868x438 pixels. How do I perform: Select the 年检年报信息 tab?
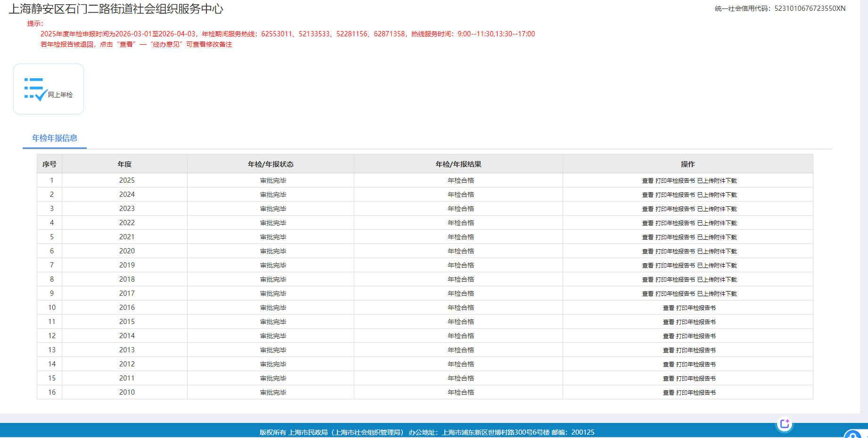[55, 138]
